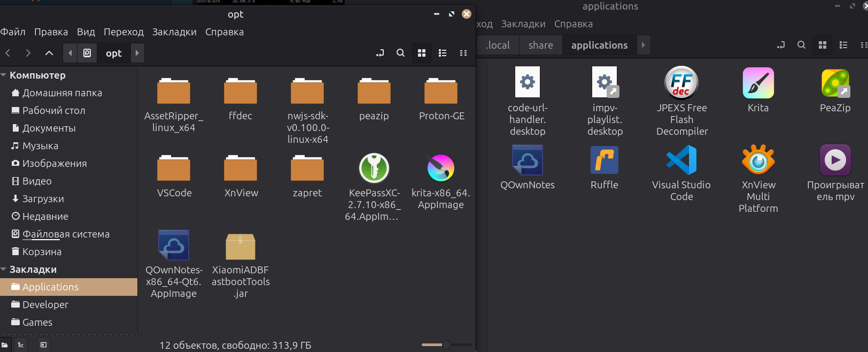Open Закладки menu in applications window
The height and width of the screenshot is (352, 868).
click(x=523, y=24)
